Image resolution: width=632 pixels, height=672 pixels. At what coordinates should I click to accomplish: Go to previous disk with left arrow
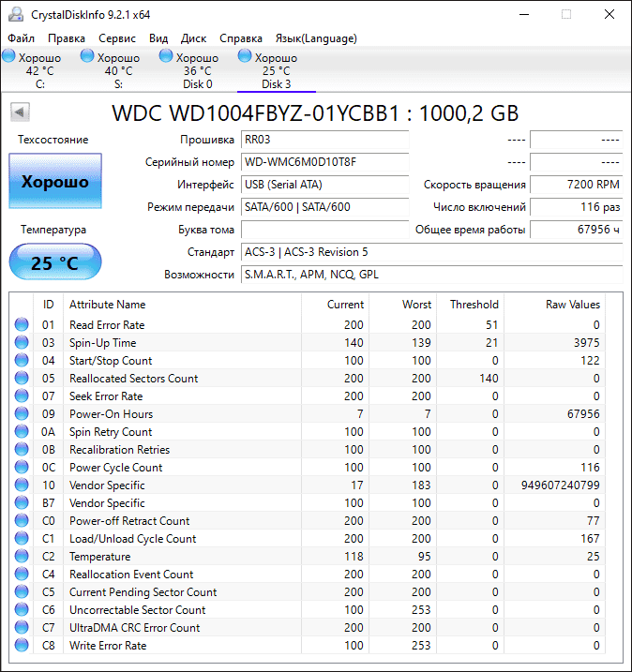click(x=20, y=113)
